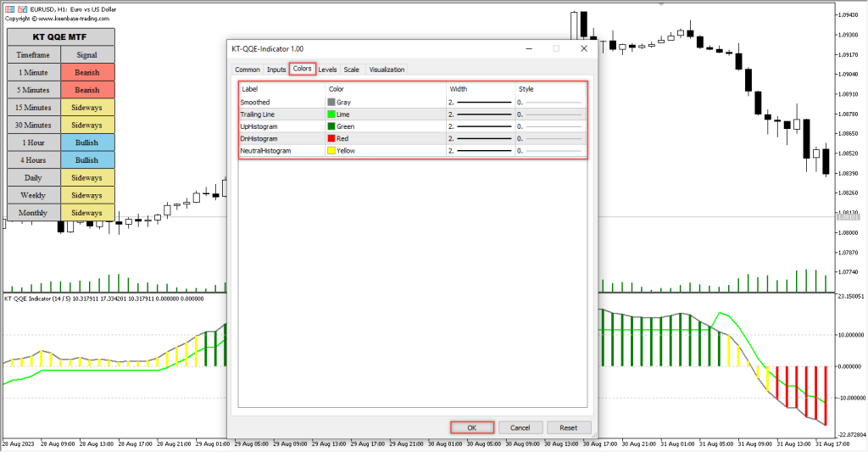Go to the Levels tab

click(328, 70)
